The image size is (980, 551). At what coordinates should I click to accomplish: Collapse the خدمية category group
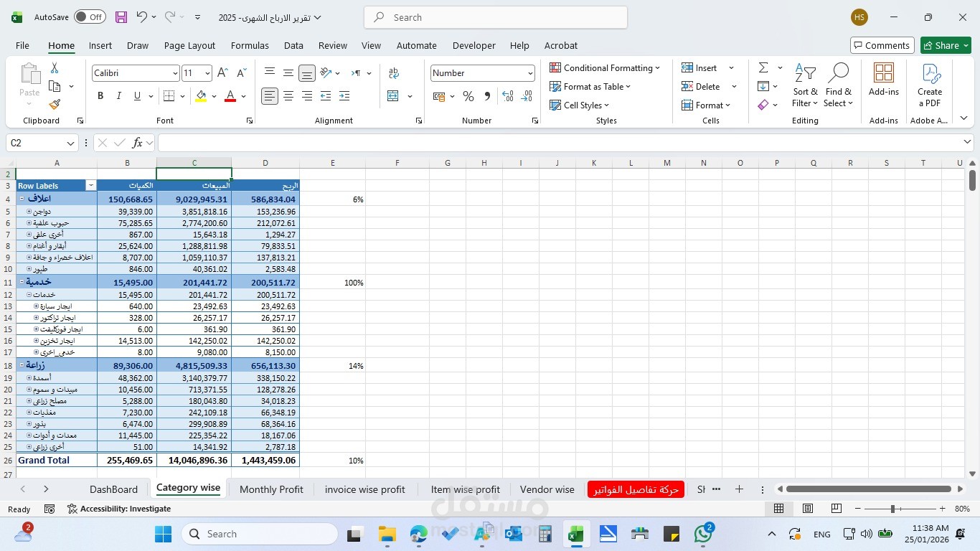(22, 282)
